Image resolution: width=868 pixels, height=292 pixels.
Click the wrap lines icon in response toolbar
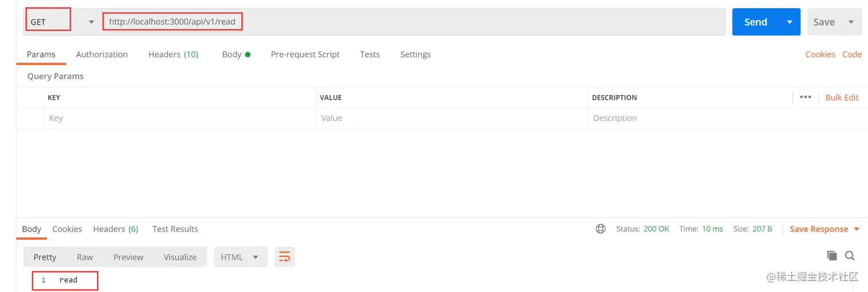285,257
